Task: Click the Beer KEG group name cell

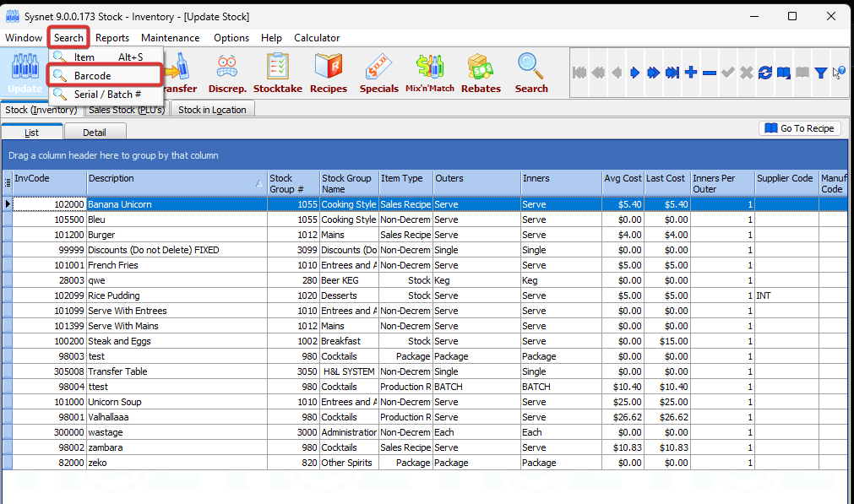Action: (x=349, y=280)
